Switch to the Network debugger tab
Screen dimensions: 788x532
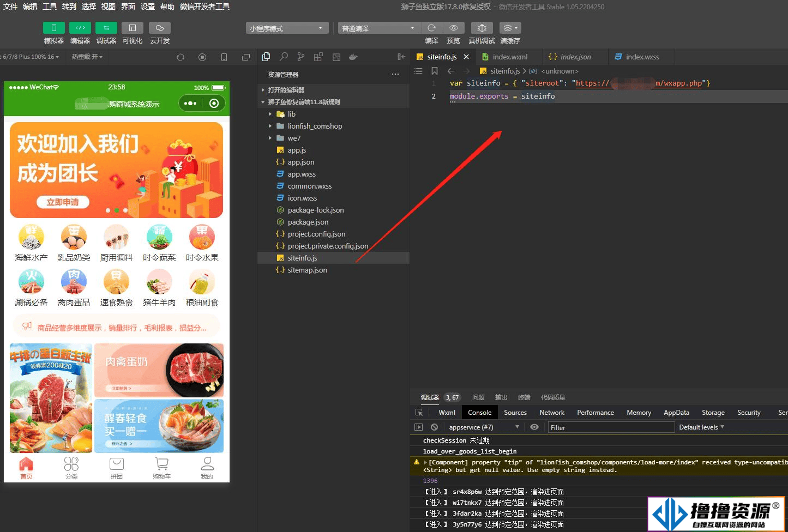click(x=552, y=413)
